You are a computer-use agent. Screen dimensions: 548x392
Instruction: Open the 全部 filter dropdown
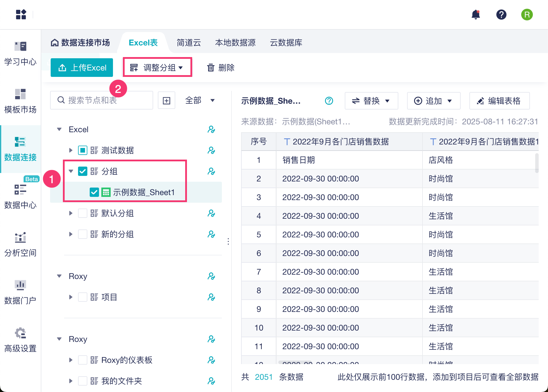pos(200,100)
